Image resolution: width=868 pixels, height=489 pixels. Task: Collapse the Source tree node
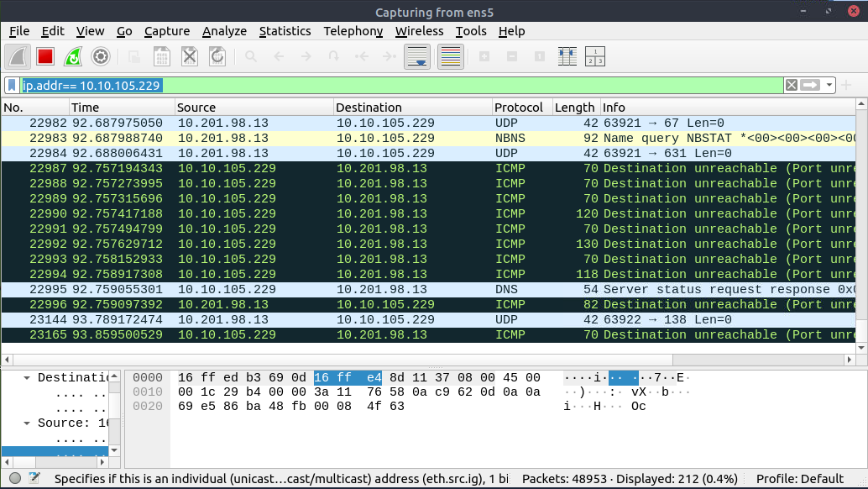click(27, 423)
